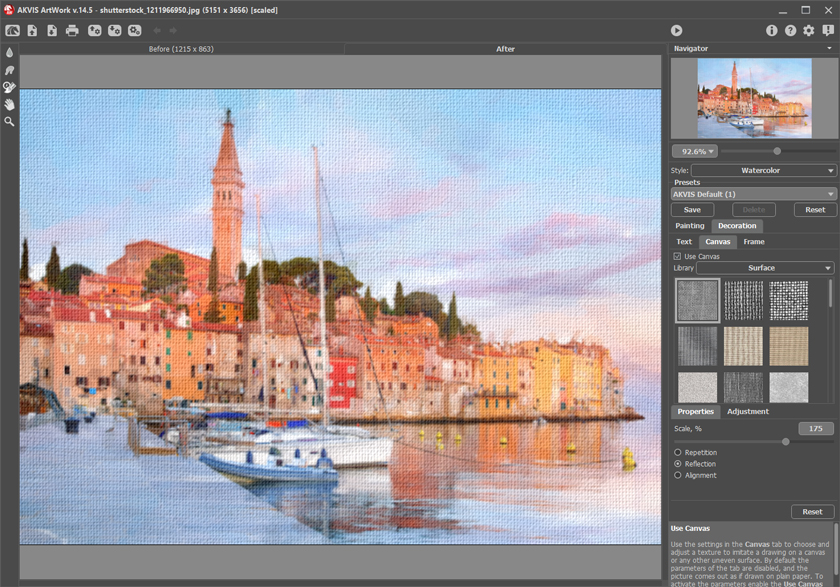The image size is (840, 587).
Task: Open the AKVIS home page horse icon
Action: 12,31
